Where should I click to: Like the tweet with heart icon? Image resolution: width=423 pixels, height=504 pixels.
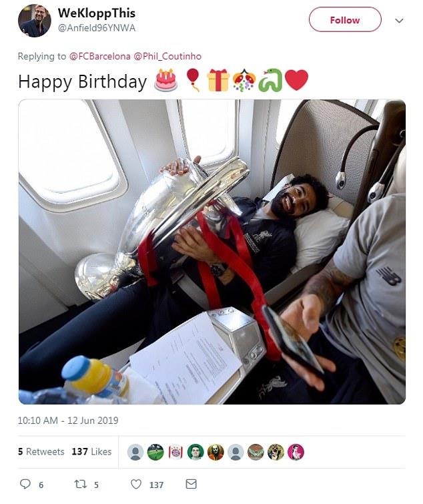click(136, 484)
